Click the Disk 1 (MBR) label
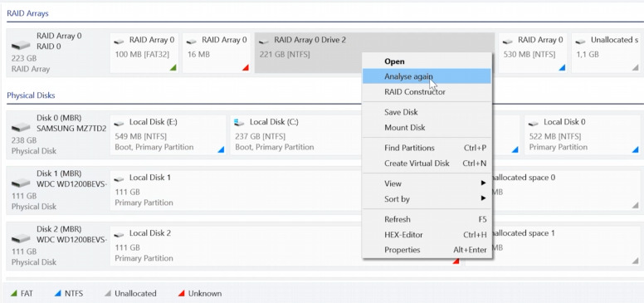Image resolution: width=644 pixels, height=303 pixels. [59, 173]
